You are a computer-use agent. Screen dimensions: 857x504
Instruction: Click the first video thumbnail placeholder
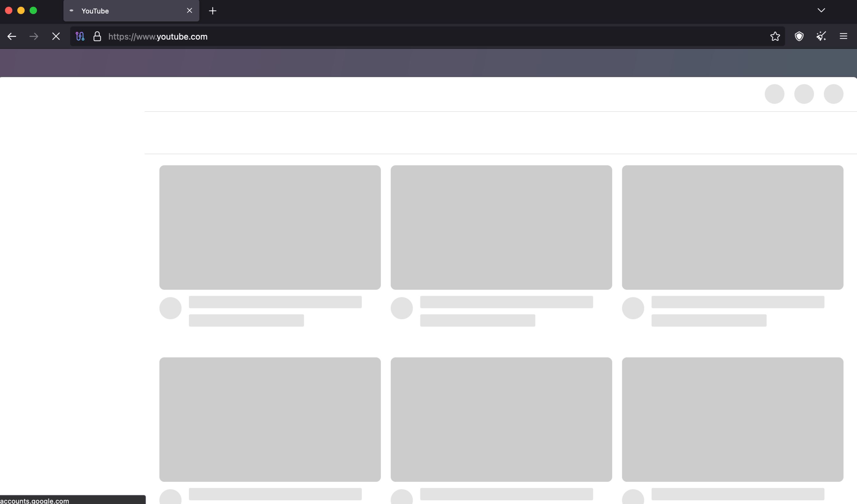270,227
